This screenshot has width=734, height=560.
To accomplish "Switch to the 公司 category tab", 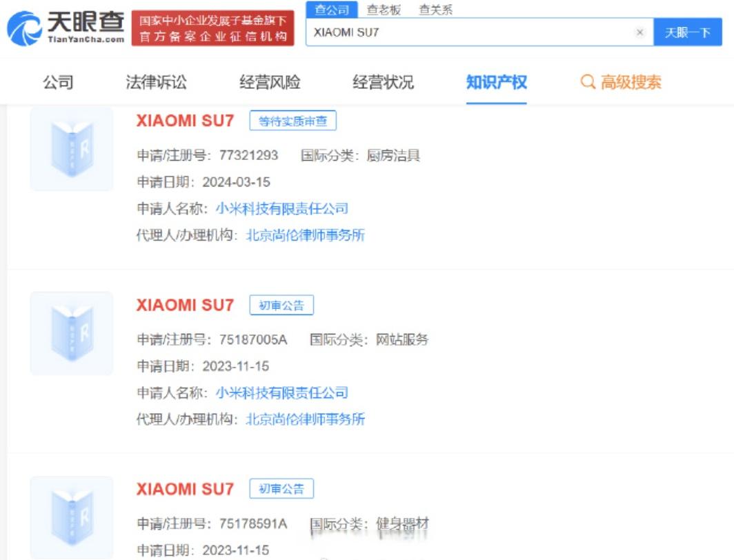I will tap(59, 82).
